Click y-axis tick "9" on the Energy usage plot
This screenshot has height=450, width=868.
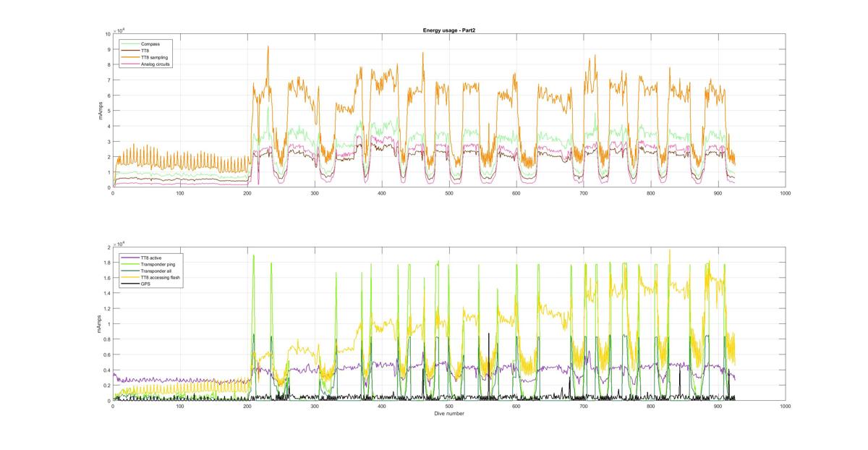point(109,49)
